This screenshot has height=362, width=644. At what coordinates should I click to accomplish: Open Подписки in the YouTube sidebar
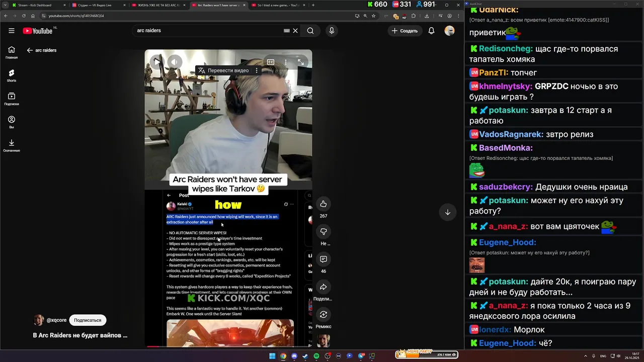[12, 99]
